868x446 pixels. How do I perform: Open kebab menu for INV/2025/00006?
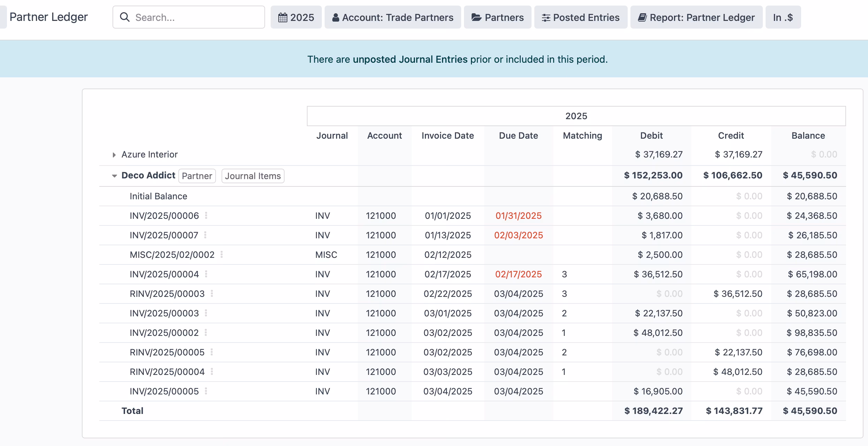click(206, 215)
